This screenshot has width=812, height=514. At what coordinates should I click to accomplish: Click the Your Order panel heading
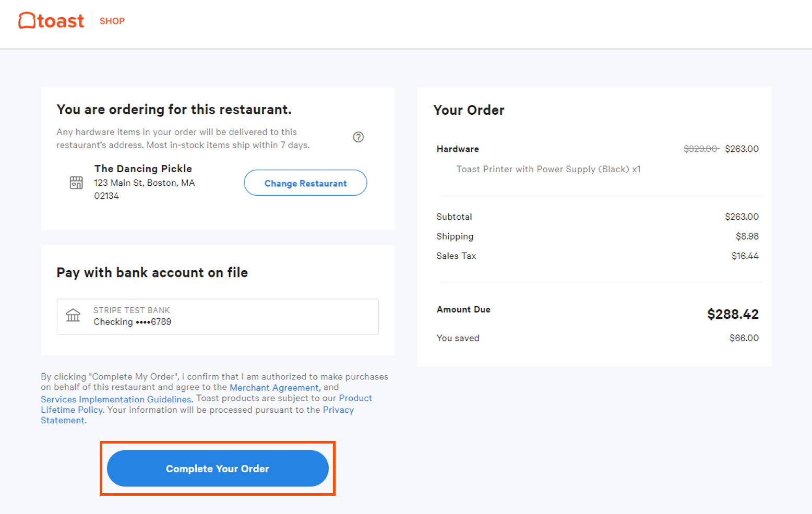[x=468, y=110]
